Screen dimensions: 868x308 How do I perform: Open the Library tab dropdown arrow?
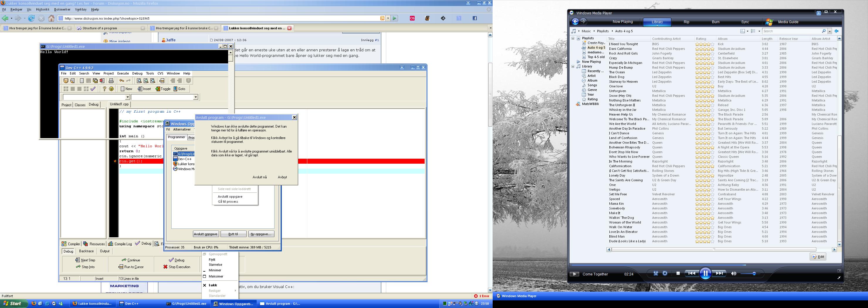[657, 25]
